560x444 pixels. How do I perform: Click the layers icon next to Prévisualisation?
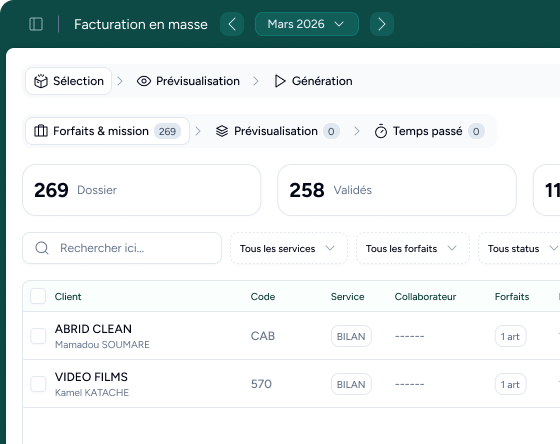coord(222,131)
